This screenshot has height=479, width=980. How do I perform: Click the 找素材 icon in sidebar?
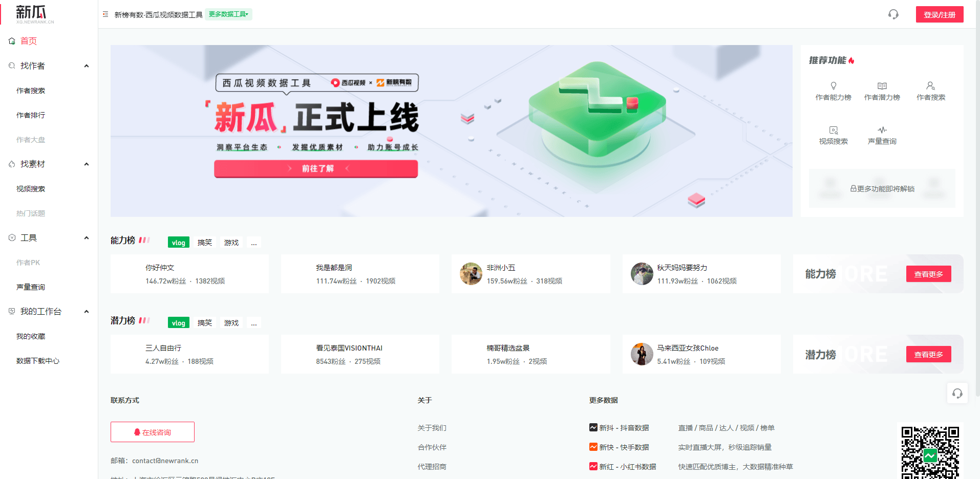pos(12,164)
